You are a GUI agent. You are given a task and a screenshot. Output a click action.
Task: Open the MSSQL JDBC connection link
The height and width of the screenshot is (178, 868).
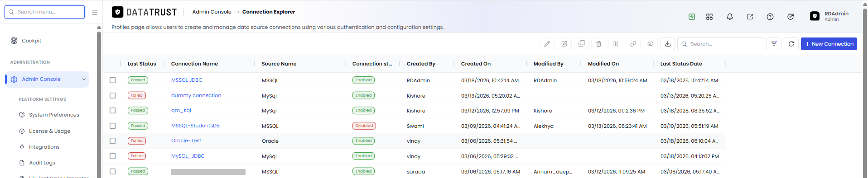click(x=187, y=80)
